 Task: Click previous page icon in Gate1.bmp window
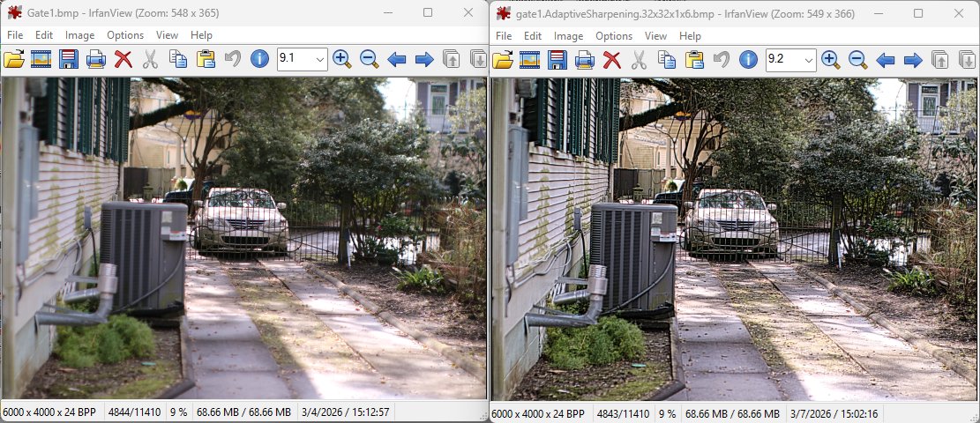(452, 59)
